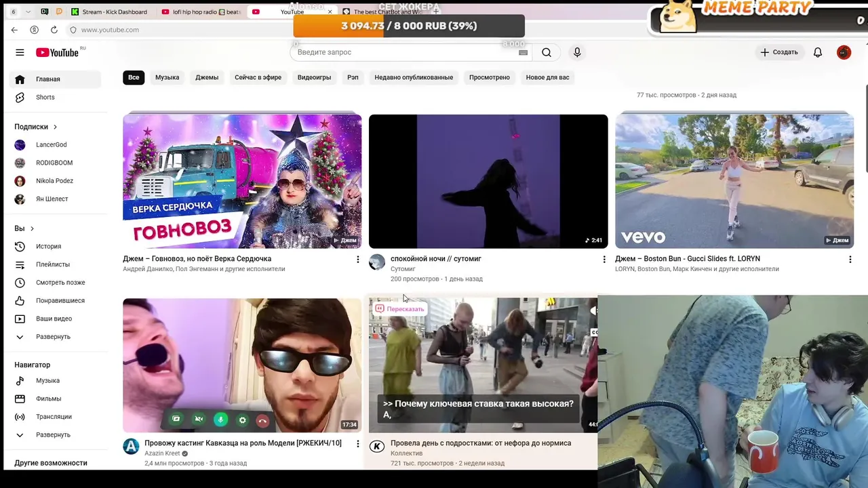
Task: Reload the page with browser refresh
Action: click(54, 30)
